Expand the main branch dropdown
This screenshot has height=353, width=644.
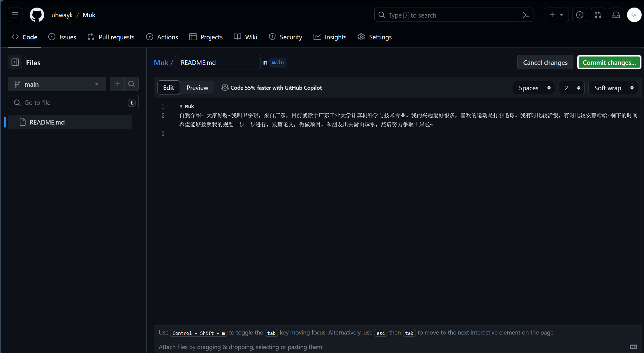pyautogui.click(x=57, y=84)
